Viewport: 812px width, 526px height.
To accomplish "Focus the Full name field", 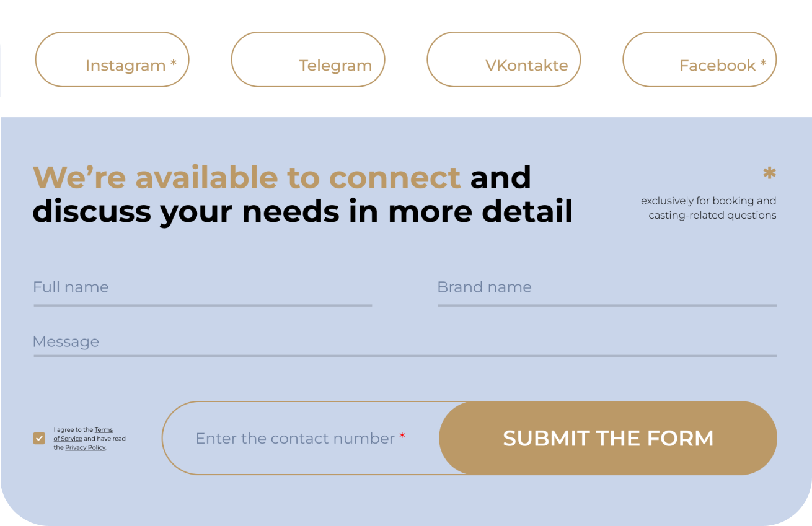I will tap(203, 288).
